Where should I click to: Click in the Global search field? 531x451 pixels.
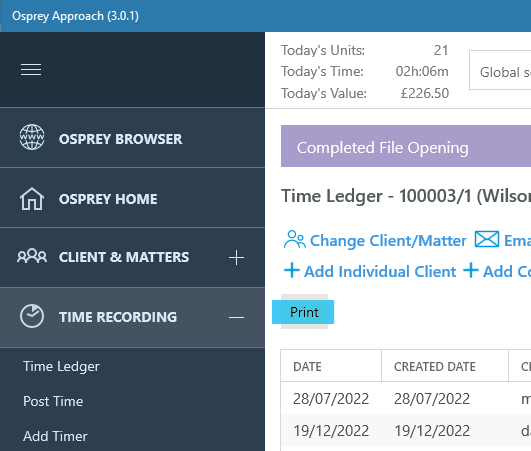tap(500, 70)
